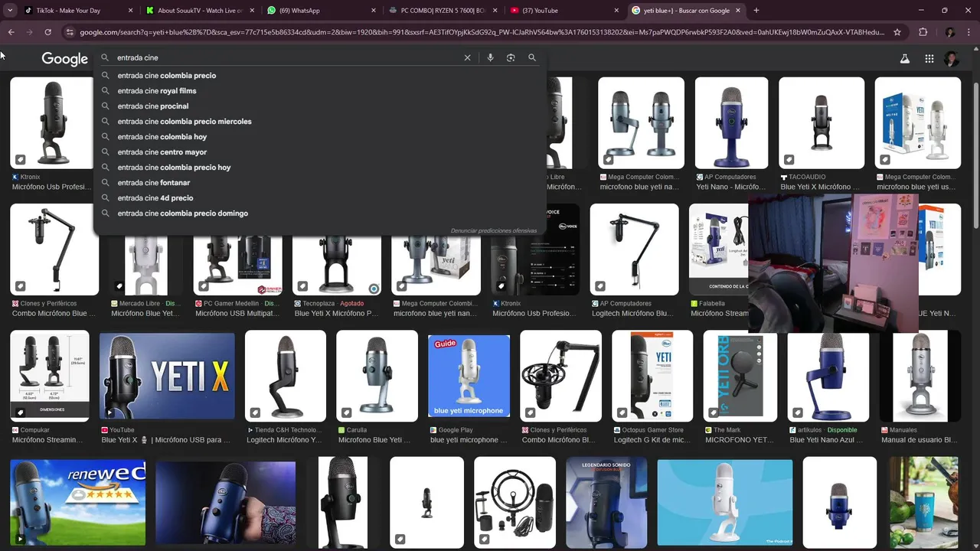The width and height of the screenshot is (980, 551).
Task: Click the browser address bar URL
Action: [482, 32]
